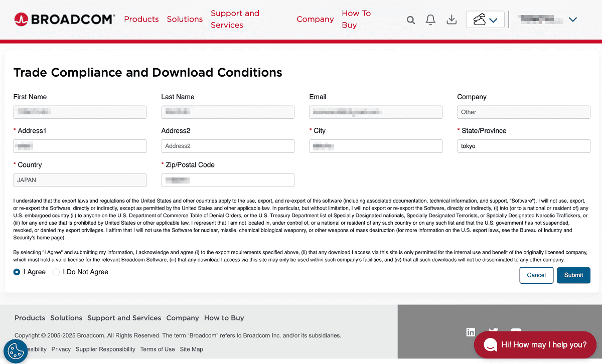602x364 pixels.
Task: Open the Site Map footer link
Action: 192,349
